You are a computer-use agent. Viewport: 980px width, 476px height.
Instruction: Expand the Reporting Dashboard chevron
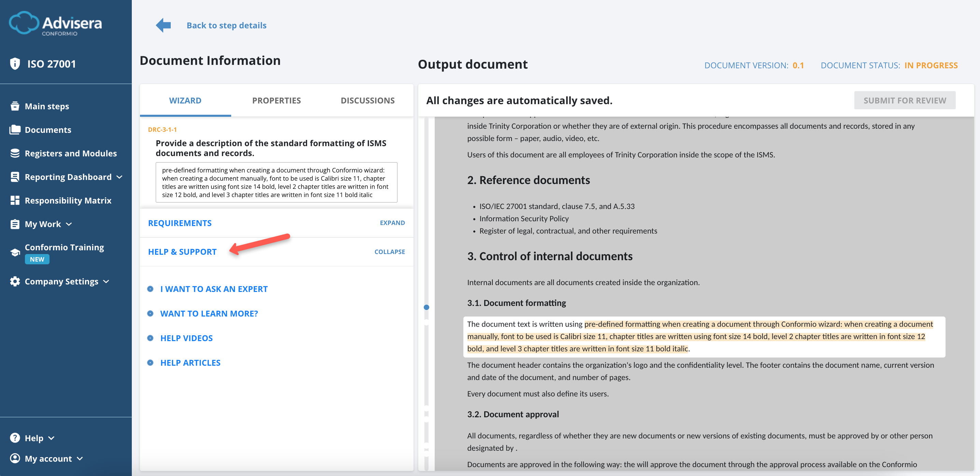120,177
